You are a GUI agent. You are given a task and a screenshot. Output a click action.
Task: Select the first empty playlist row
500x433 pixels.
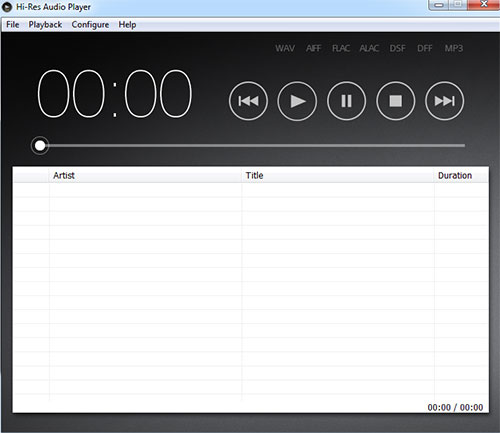251,190
